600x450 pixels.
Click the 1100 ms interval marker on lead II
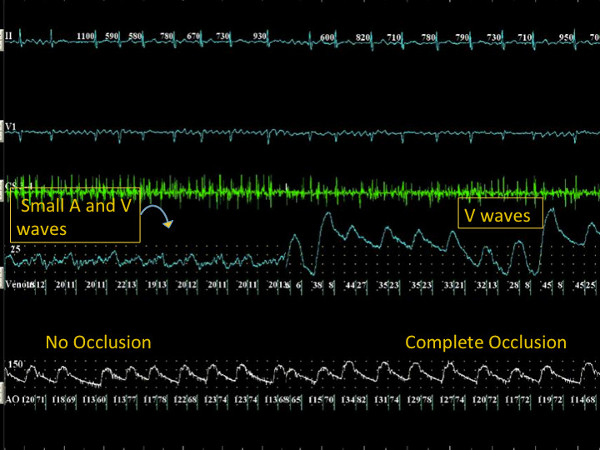(x=86, y=36)
